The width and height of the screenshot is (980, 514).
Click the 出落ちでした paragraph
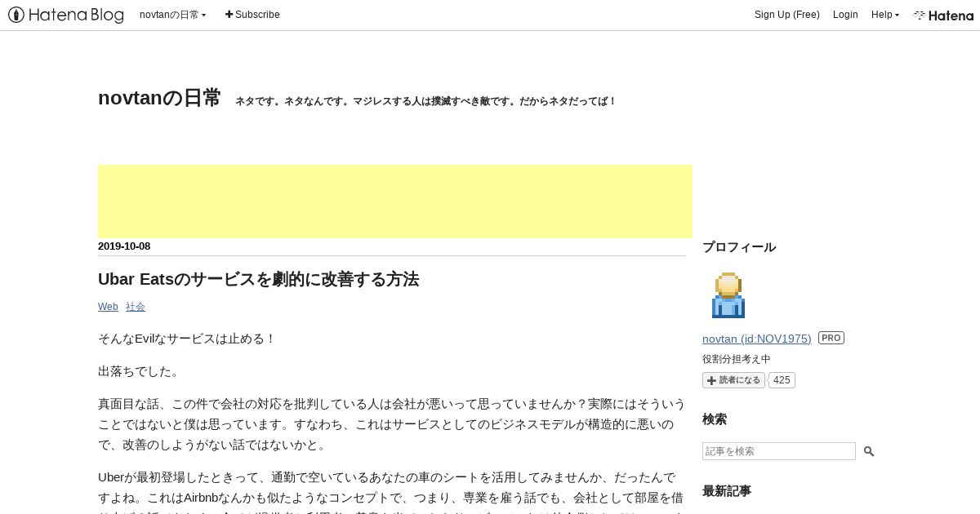pyautogui.click(x=139, y=371)
